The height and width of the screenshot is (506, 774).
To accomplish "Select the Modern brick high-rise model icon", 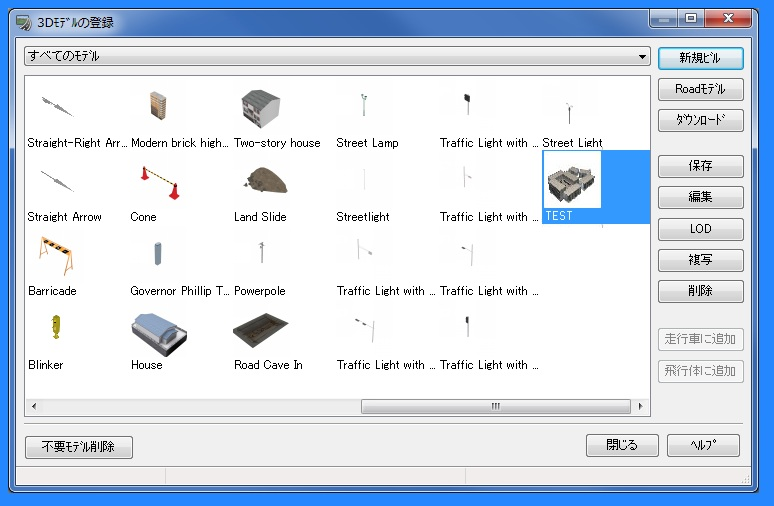I will (x=158, y=105).
